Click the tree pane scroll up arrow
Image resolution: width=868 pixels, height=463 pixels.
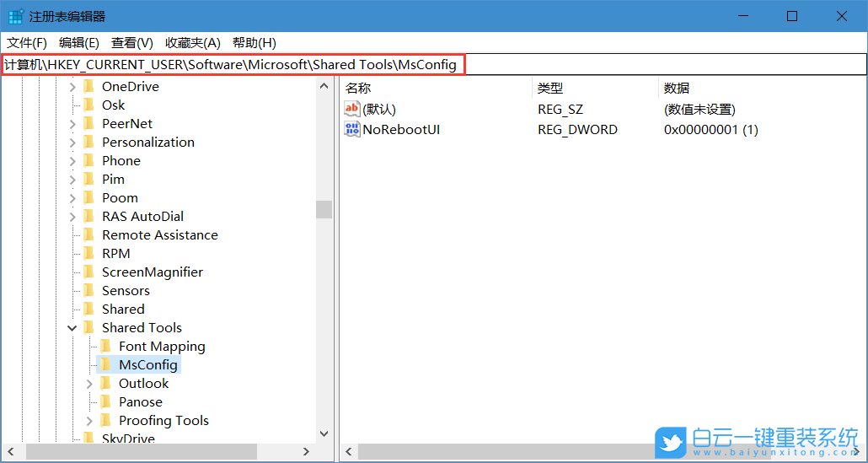tap(324, 86)
